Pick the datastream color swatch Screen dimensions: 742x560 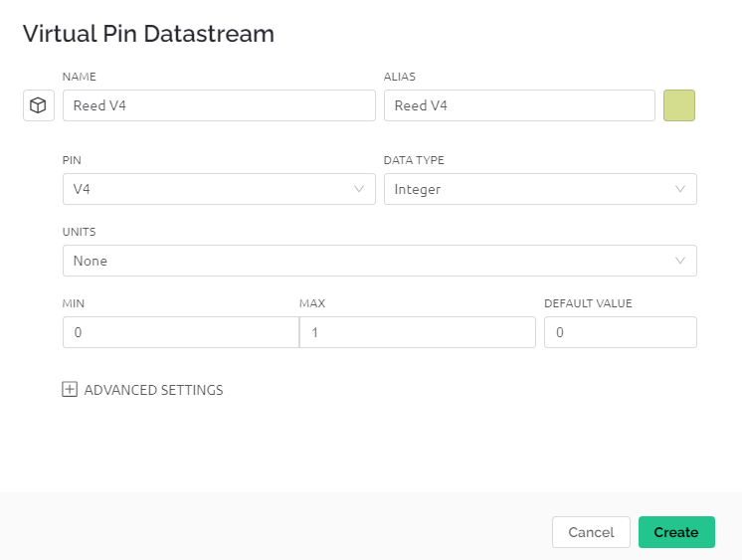coord(679,105)
